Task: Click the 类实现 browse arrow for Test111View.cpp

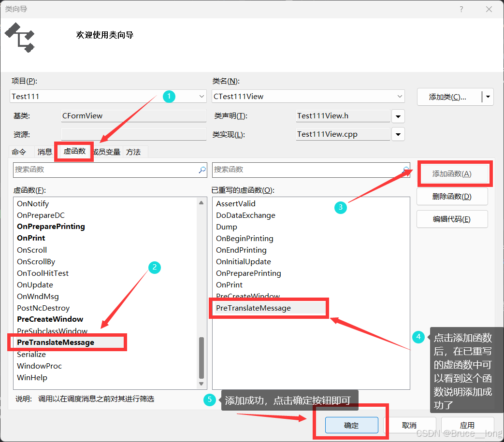Action: (x=398, y=134)
